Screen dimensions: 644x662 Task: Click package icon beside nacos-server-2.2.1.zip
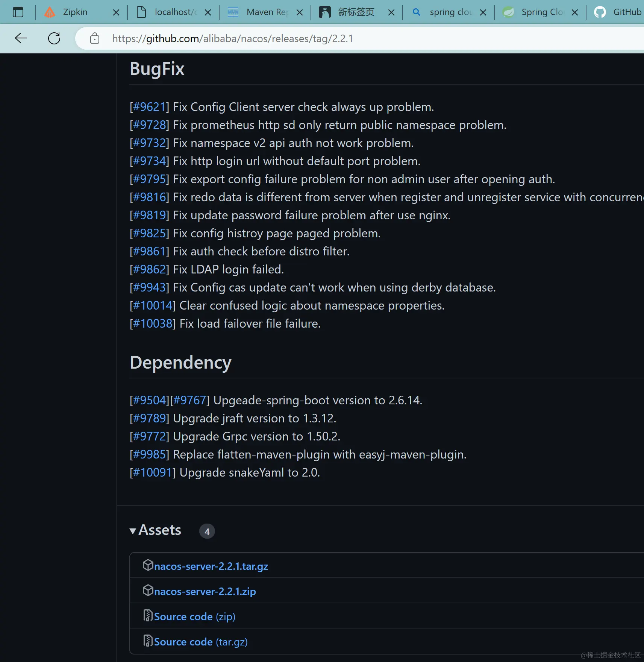coord(148,590)
